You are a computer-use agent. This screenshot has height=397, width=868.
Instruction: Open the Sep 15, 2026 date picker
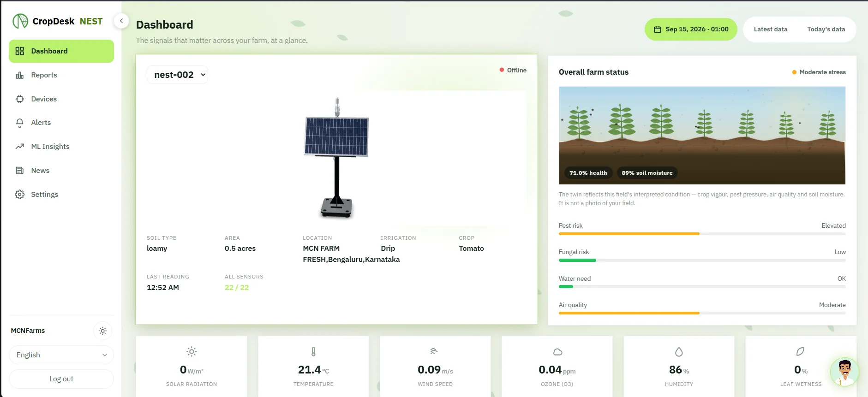click(691, 29)
